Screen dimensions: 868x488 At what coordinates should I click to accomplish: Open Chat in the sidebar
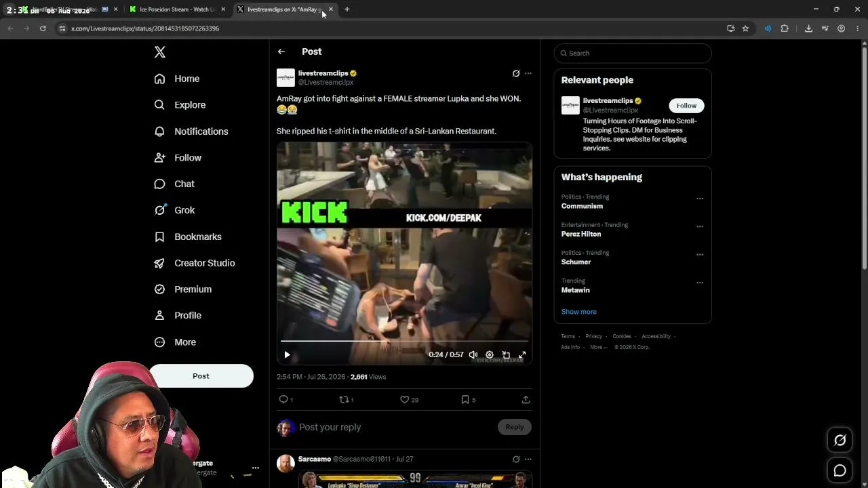pos(174,184)
